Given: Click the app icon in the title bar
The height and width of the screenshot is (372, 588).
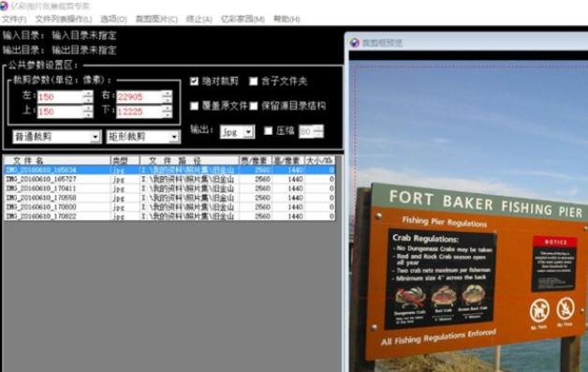Looking at the screenshot, I should click(4, 6).
